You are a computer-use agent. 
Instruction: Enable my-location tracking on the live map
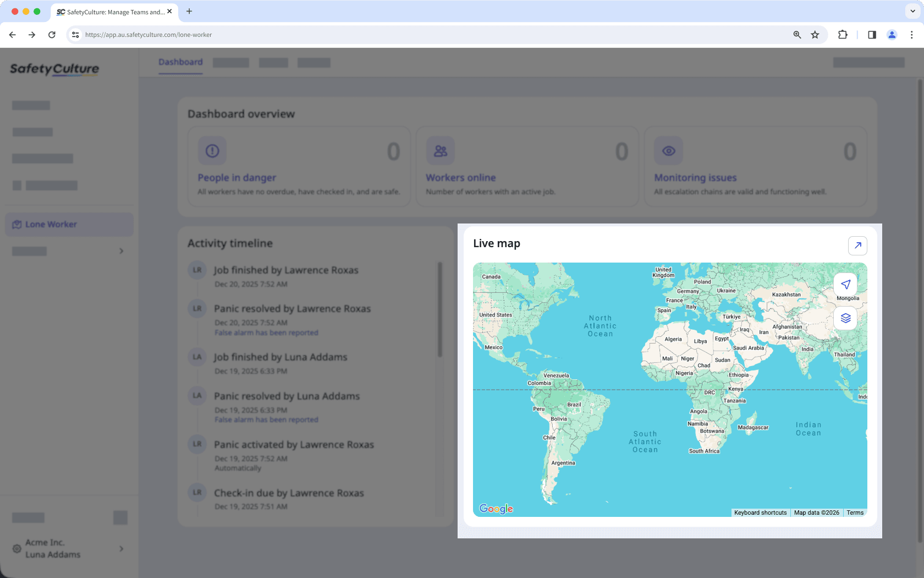tap(845, 285)
